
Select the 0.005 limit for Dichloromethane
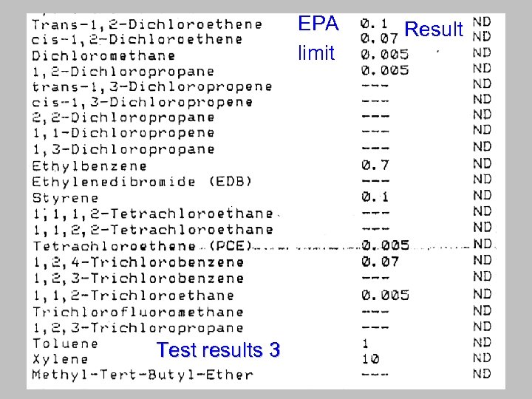385,54
